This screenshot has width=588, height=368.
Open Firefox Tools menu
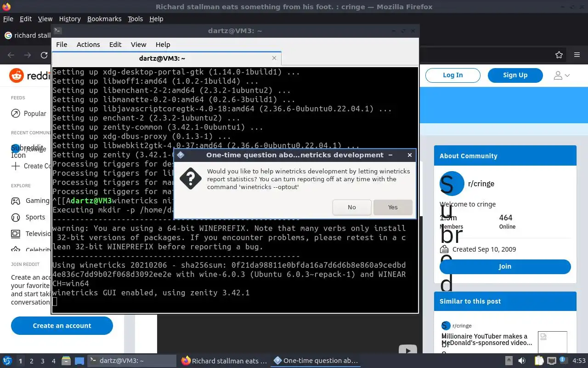tap(135, 19)
